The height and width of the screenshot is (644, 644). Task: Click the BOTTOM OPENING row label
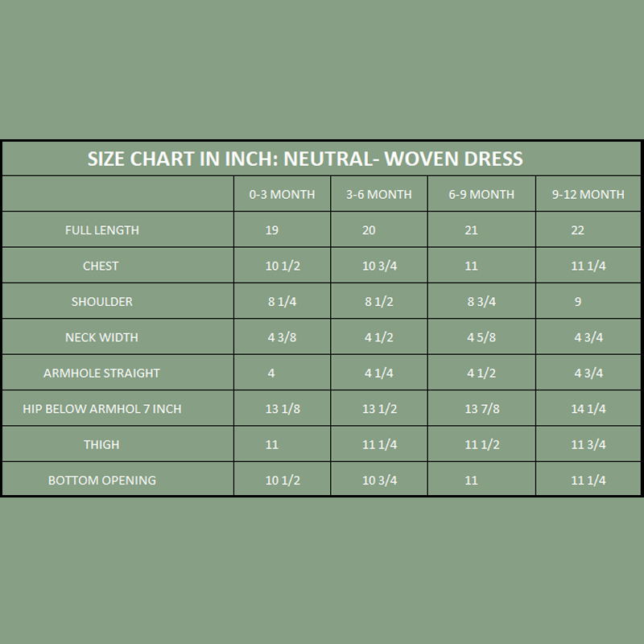102,481
